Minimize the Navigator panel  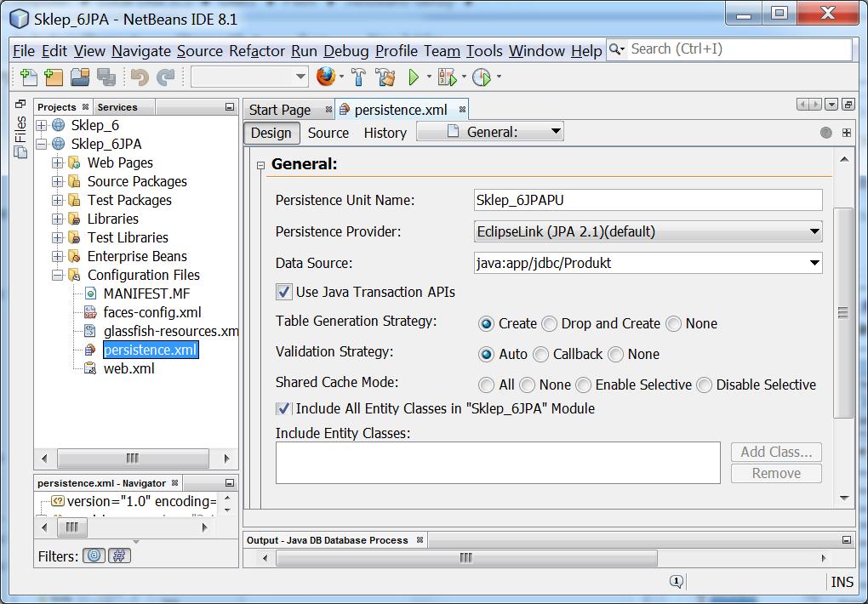pyautogui.click(x=229, y=483)
